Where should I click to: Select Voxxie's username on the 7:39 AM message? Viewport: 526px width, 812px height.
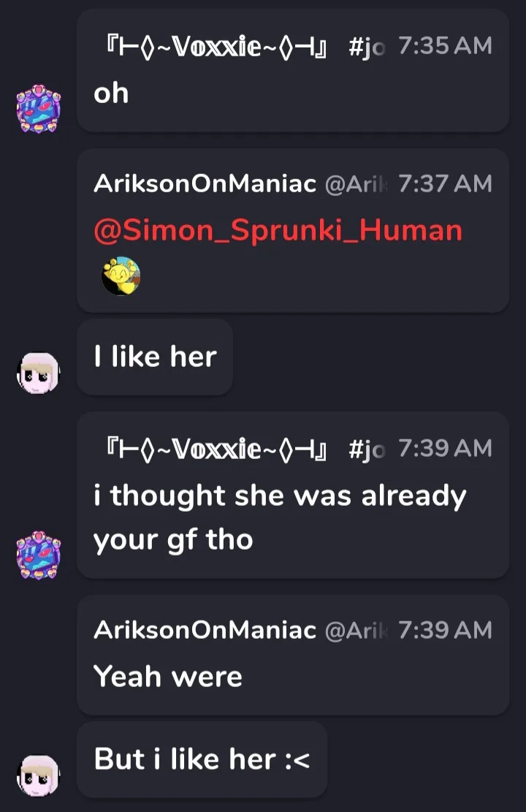coord(216,449)
